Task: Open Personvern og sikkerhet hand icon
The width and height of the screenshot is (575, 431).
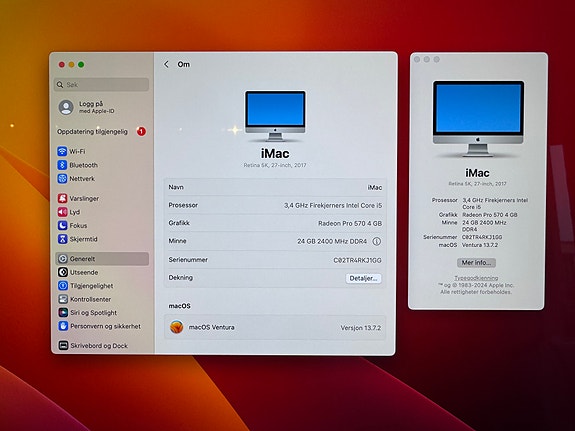Action: click(x=63, y=326)
